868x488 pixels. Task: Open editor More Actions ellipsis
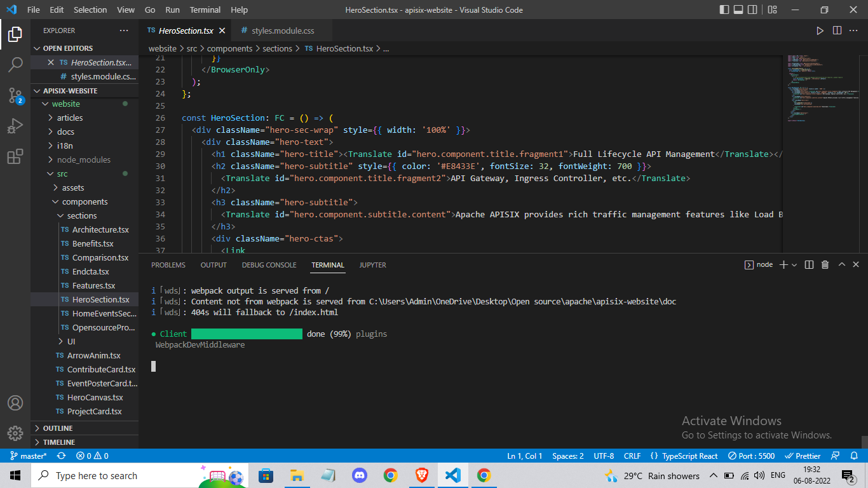click(x=854, y=30)
